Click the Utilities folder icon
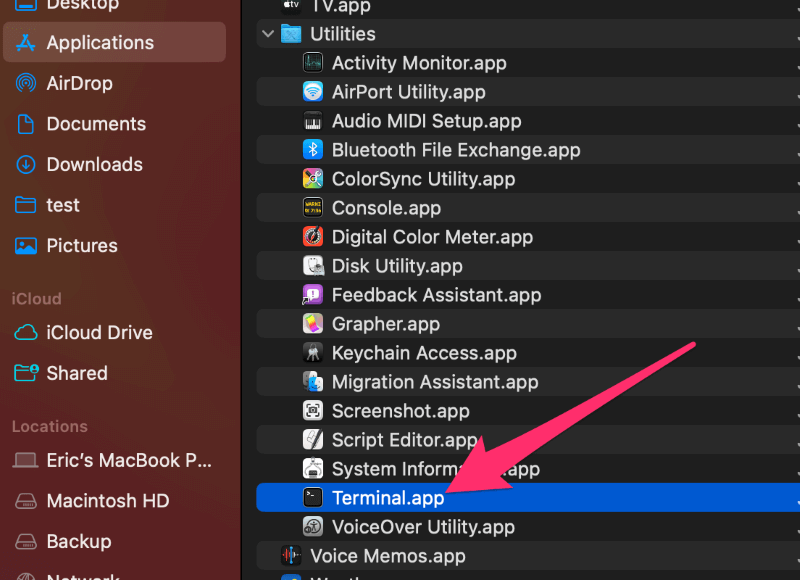This screenshot has height=580, width=800. coord(291,34)
